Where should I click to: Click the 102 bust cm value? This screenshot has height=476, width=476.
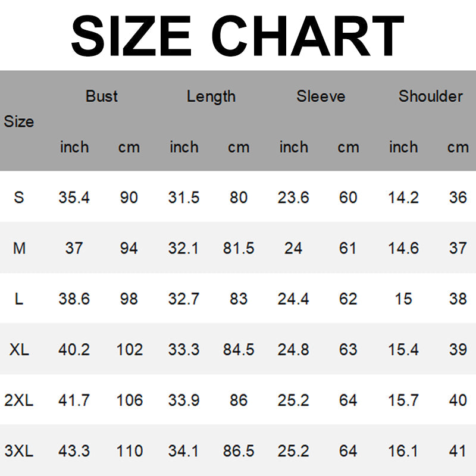(129, 350)
